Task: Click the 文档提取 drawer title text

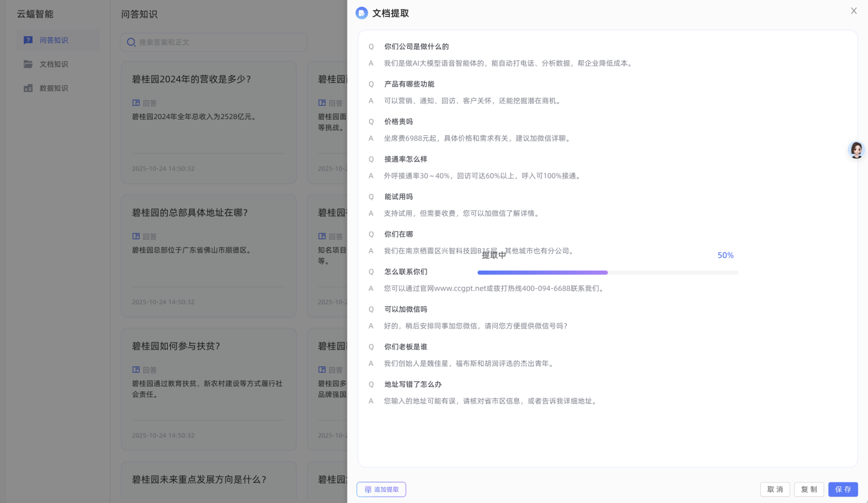Action: (x=391, y=13)
